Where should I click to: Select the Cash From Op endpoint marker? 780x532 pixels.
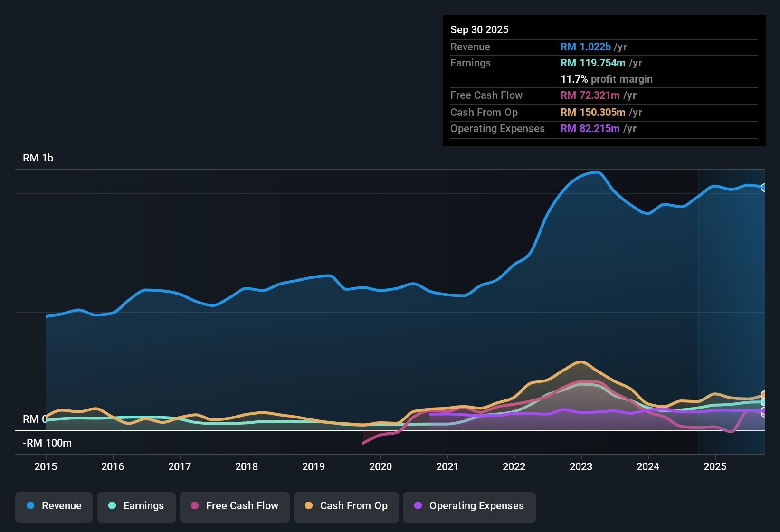[764, 393]
